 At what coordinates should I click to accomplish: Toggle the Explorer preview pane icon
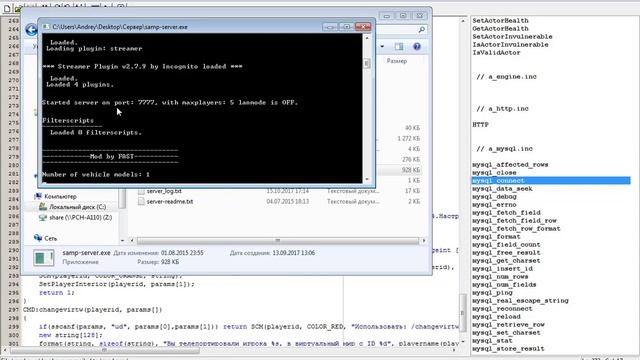[399, 47]
